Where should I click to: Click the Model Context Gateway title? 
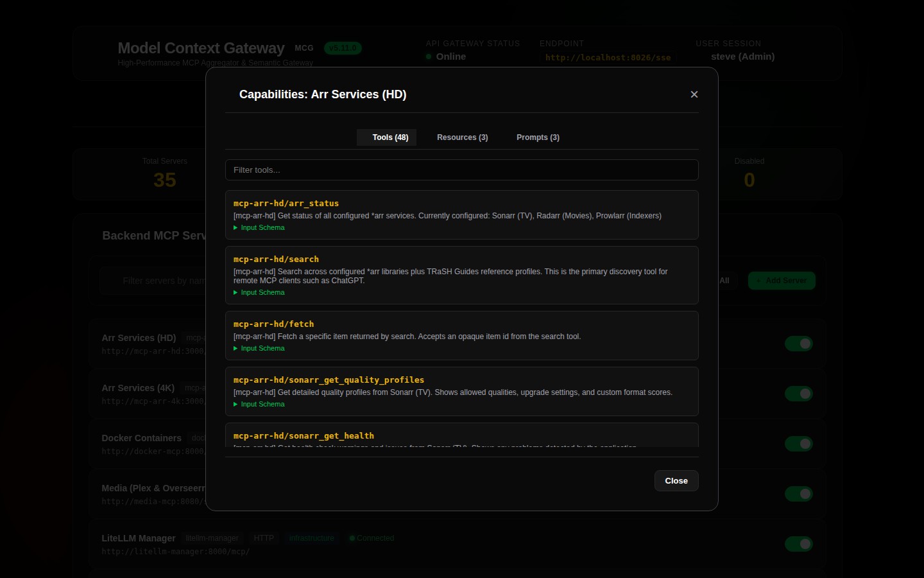click(201, 48)
